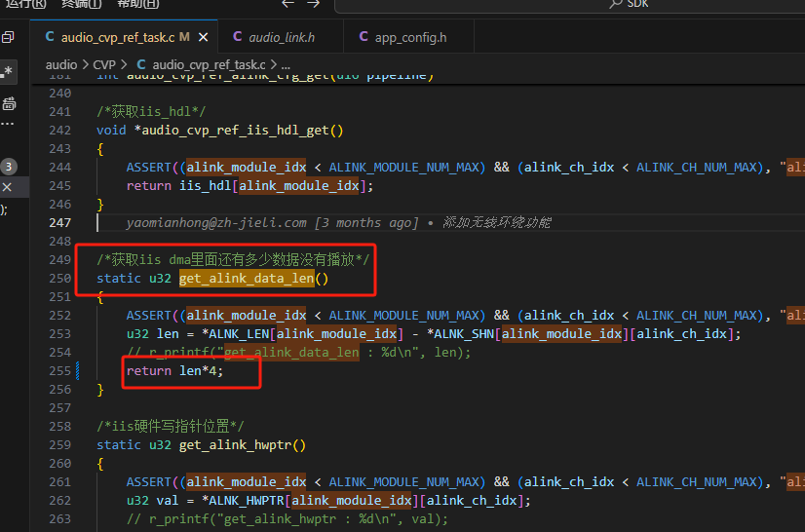Select 'audio' breadcrumb segment
The width and height of the screenshot is (805, 532).
(61, 64)
